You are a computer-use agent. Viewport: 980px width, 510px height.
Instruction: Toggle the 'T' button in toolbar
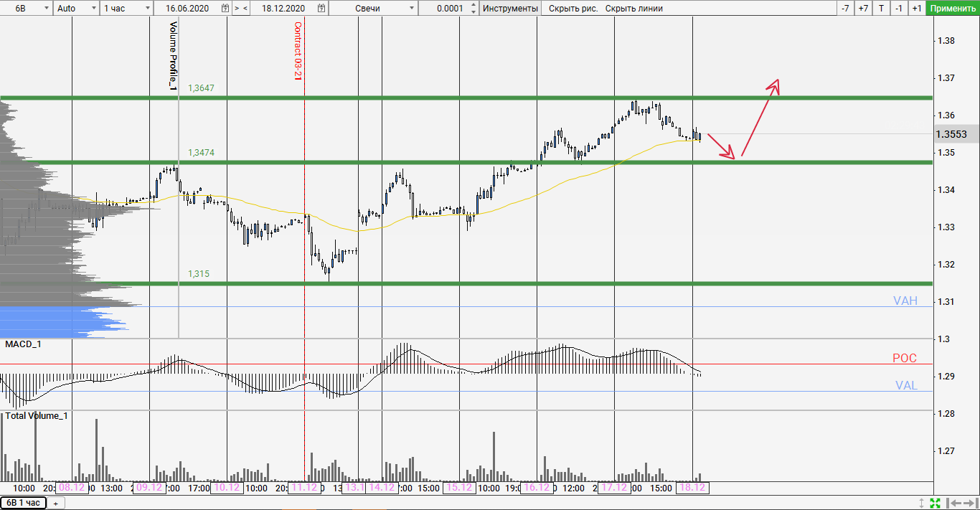pos(881,9)
